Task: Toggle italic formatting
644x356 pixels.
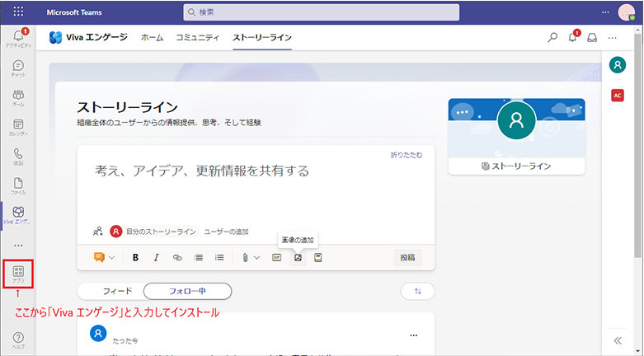Action: pyautogui.click(x=156, y=257)
